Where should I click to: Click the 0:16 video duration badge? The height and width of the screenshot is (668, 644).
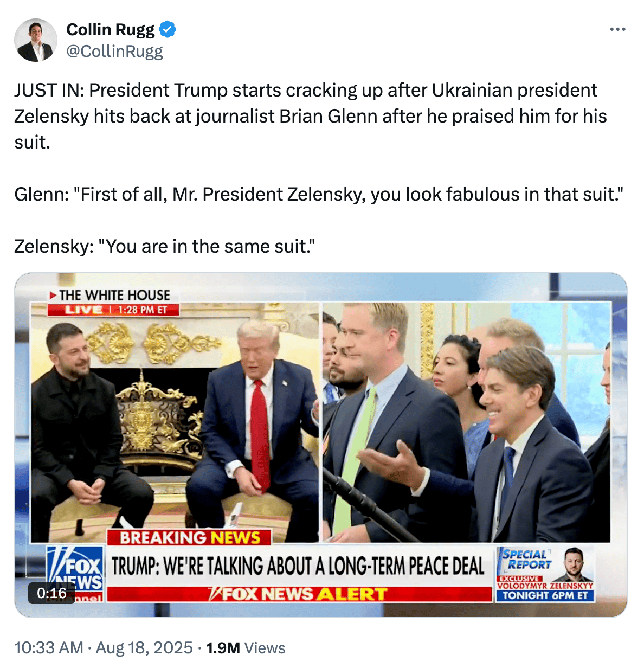click(x=51, y=593)
